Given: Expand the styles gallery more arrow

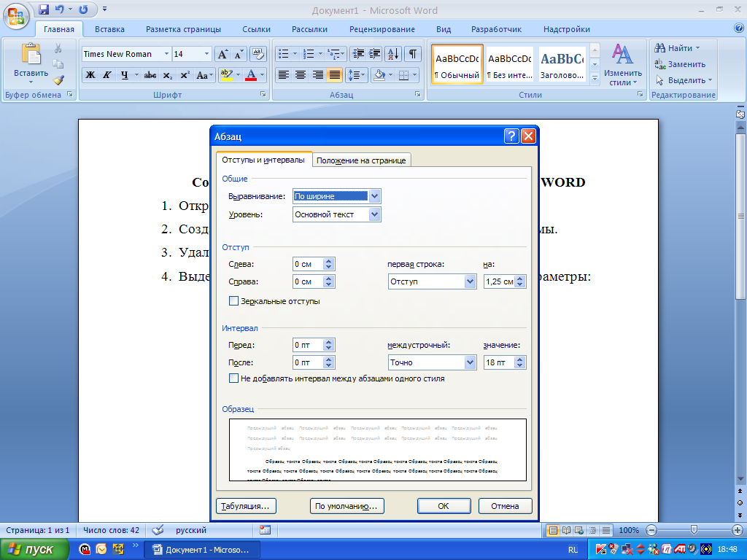Looking at the screenshot, I should click(595, 78).
